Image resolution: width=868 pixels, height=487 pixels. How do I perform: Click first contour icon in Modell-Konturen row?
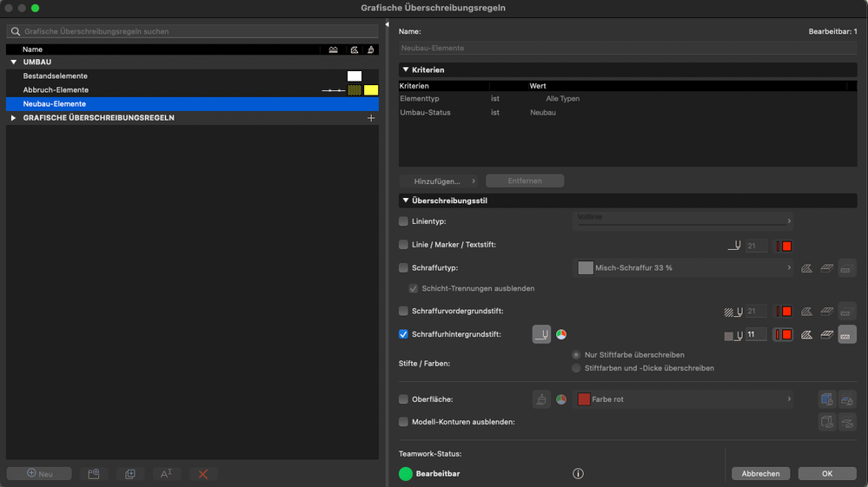pyautogui.click(x=827, y=422)
